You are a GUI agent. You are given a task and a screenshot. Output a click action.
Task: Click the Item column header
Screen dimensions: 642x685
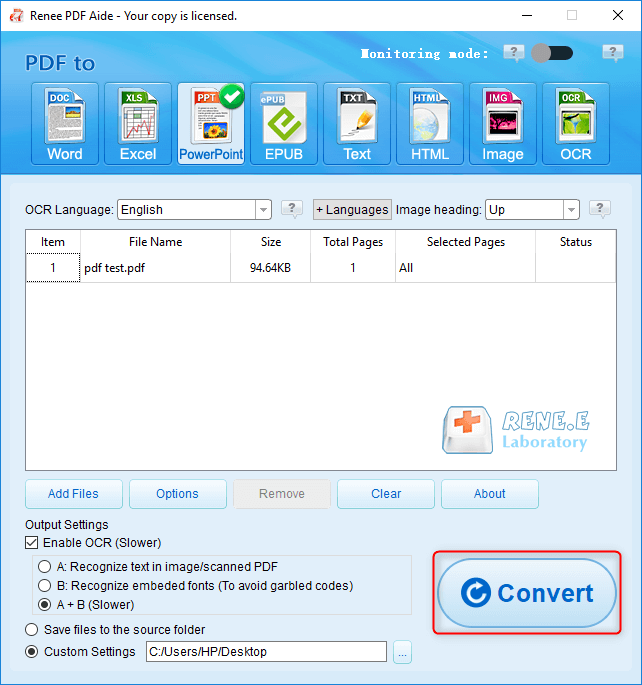(53, 242)
